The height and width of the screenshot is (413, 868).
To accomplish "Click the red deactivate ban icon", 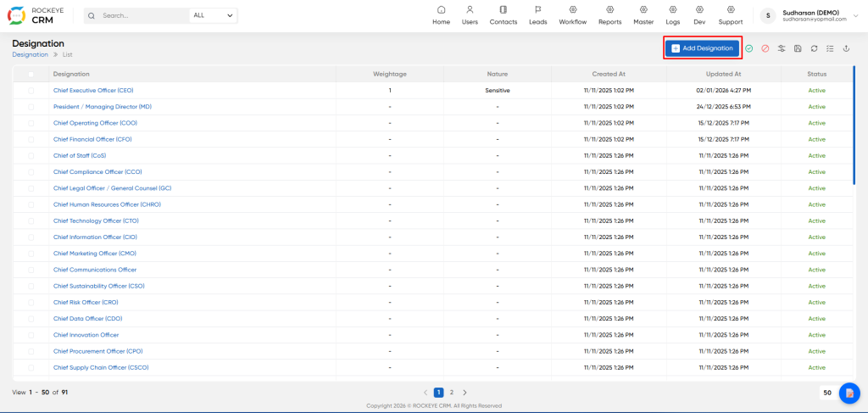I will 765,48.
